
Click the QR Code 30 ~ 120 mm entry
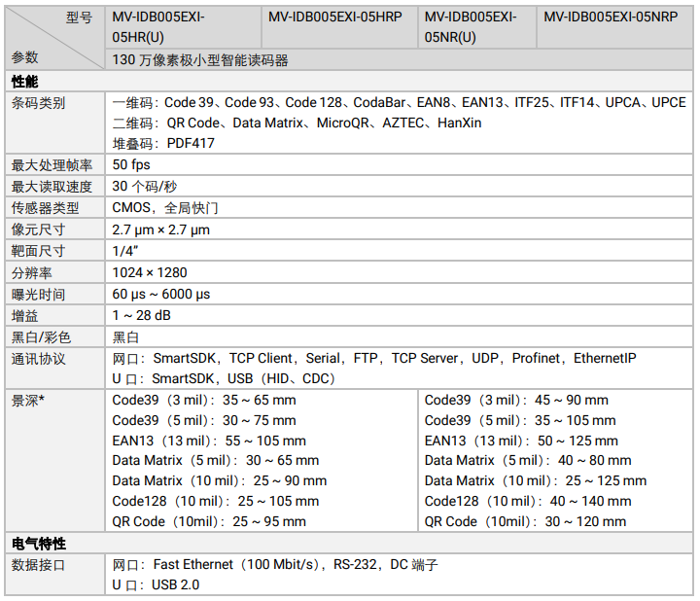click(525, 521)
